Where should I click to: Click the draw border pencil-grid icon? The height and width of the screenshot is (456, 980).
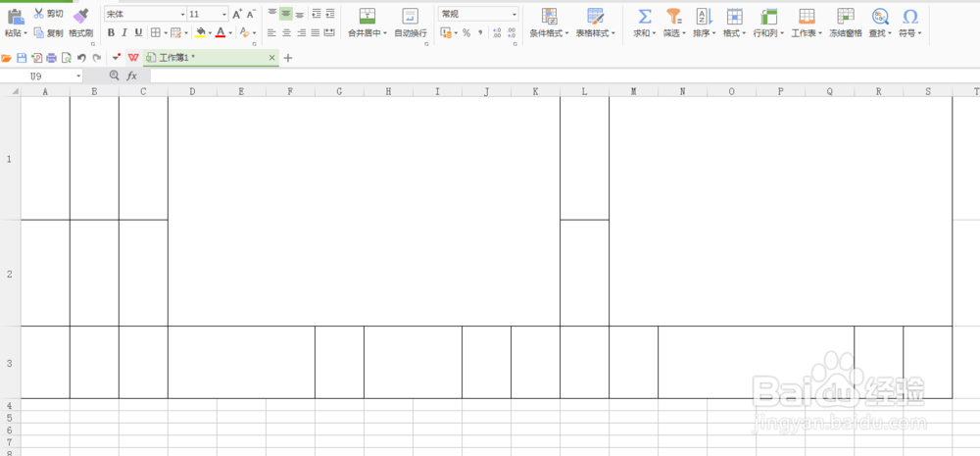tap(175, 32)
